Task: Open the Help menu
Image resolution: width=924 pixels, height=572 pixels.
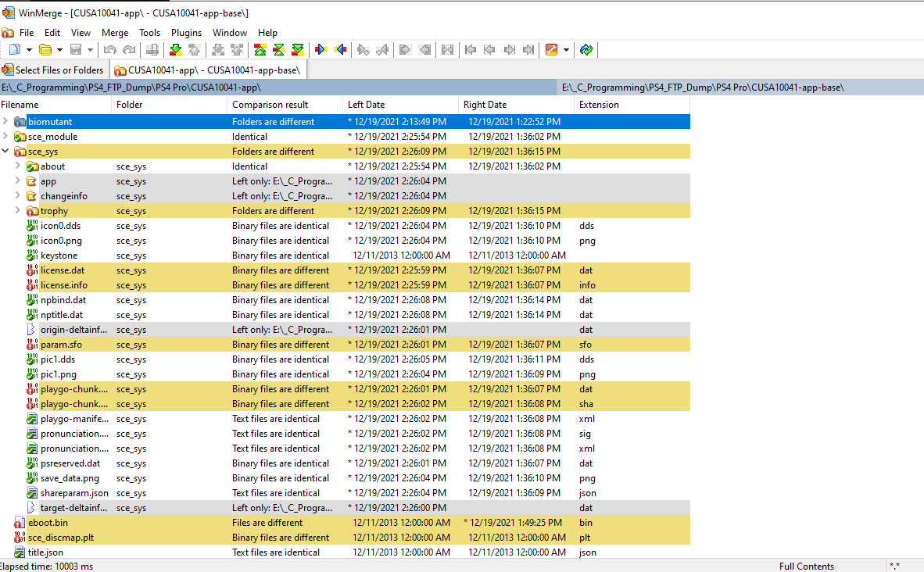Action: coord(267,33)
